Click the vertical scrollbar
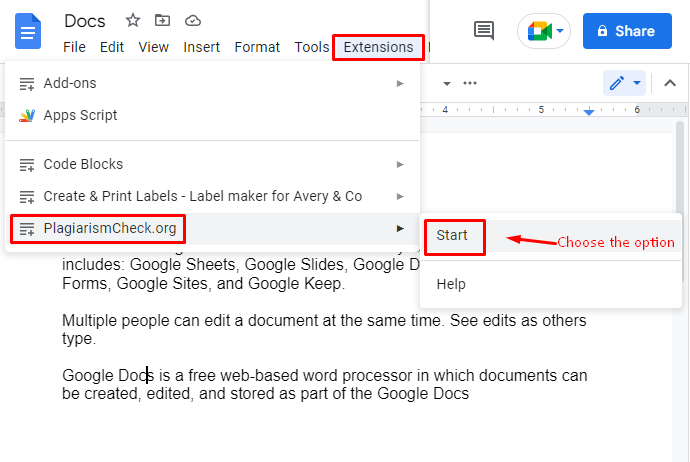This screenshot has width=690, height=462. pos(680,202)
